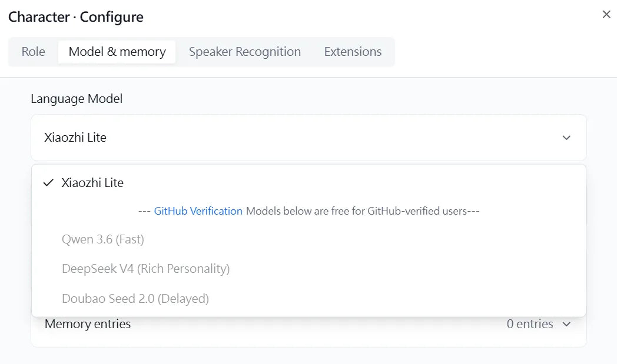
Task: Click the 0 entries count text
Action: [530, 324]
